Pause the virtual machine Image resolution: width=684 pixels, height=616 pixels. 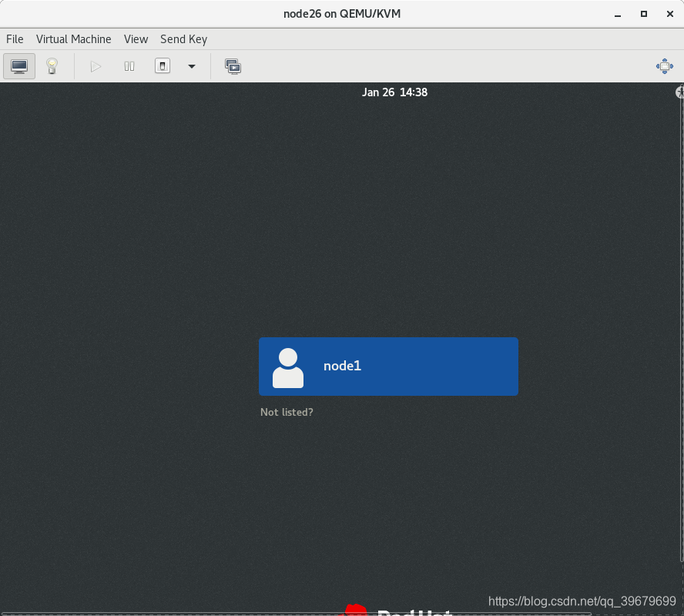pyautogui.click(x=129, y=66)
